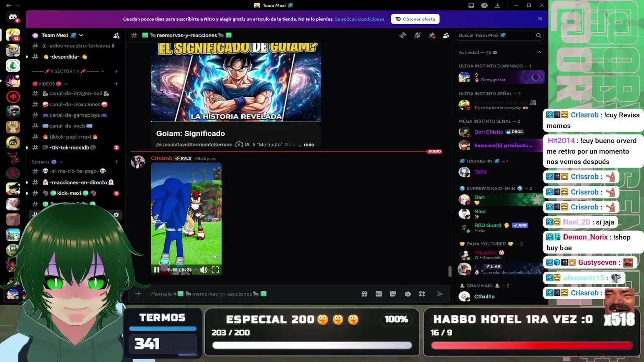Open the threads icon in channel header
This screenshot has height=362, width=644.
click(x=403, y=35)
